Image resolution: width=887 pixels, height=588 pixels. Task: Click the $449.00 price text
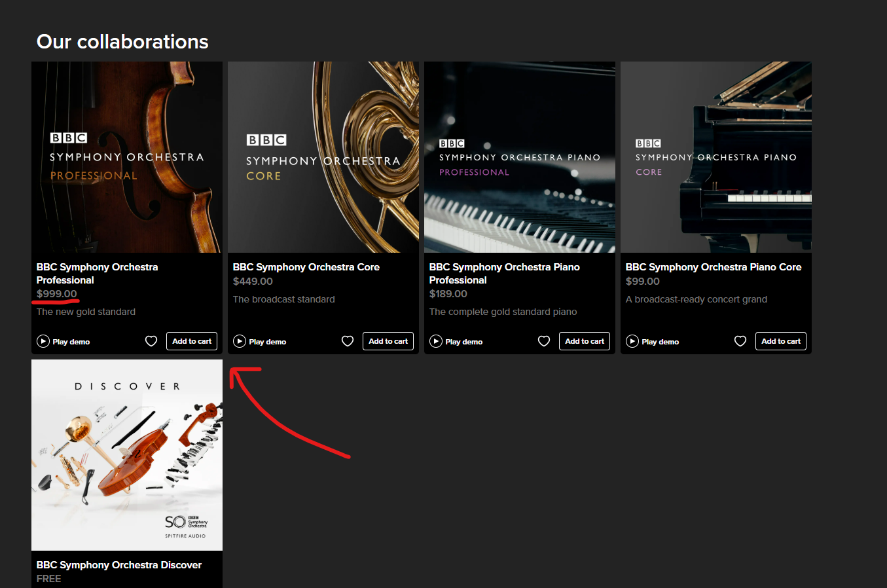coord(253,282)
